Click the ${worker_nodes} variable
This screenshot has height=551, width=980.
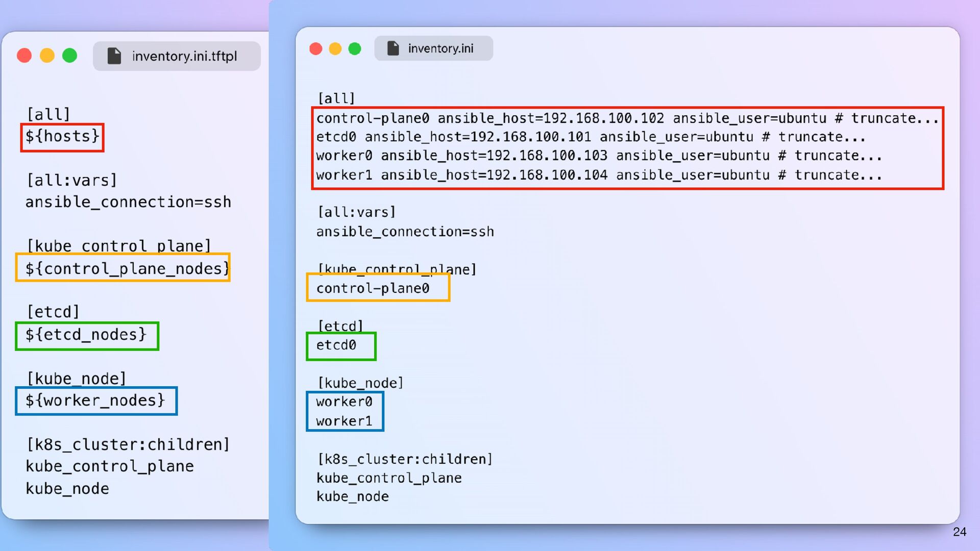click(96, 400)
